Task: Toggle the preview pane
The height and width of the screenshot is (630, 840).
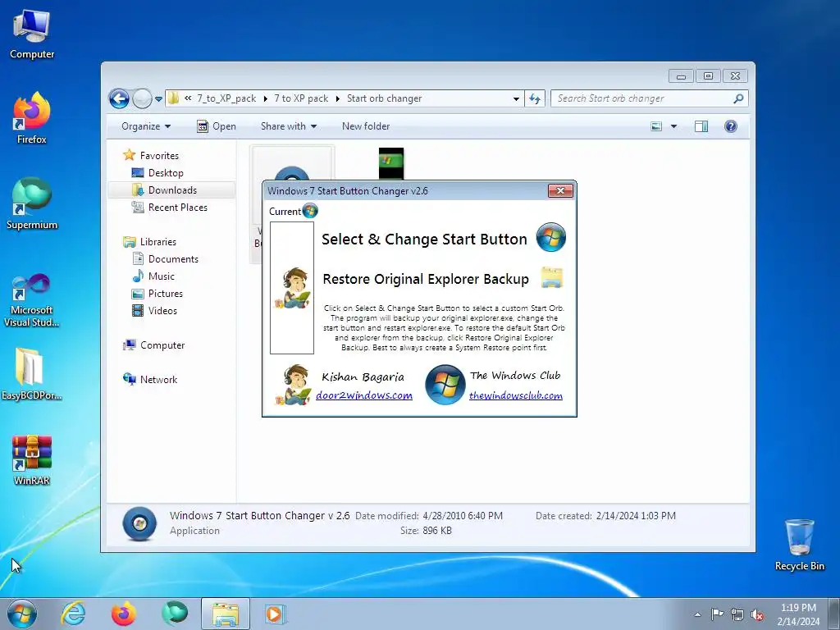Action: [701, 126]
